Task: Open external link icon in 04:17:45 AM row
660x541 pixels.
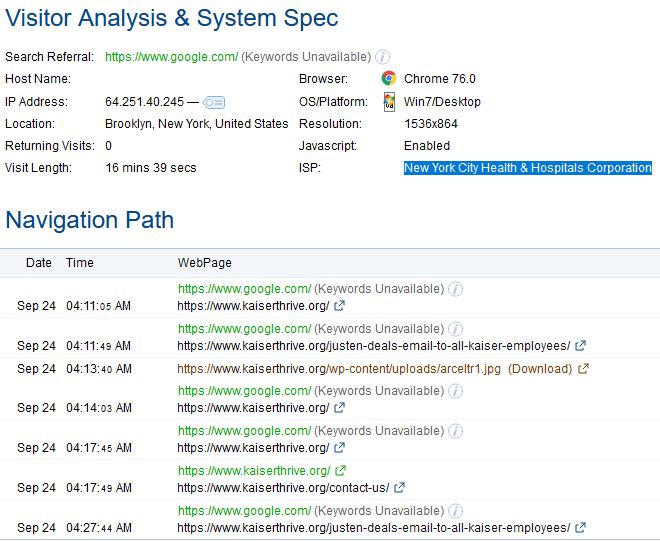Action: pos(339,448)
